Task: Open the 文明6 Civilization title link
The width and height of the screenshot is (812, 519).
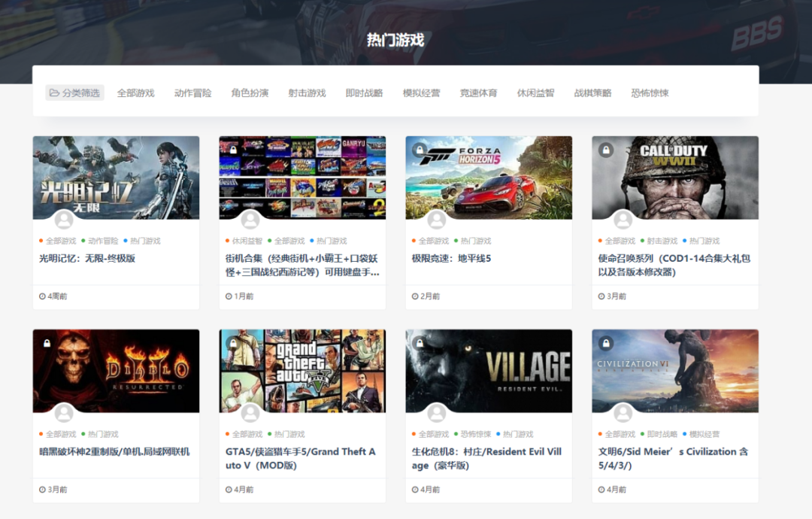Action: [x=673, y=458]
